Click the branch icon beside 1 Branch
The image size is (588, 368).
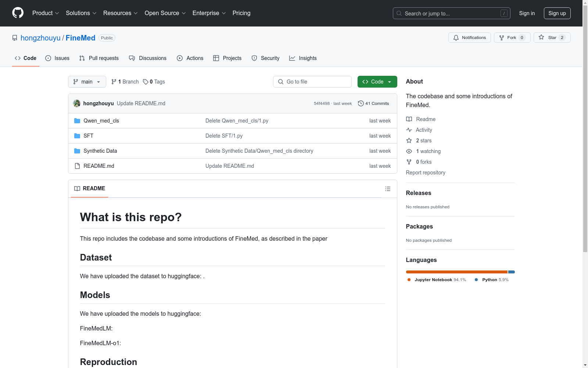pos(114,82)
